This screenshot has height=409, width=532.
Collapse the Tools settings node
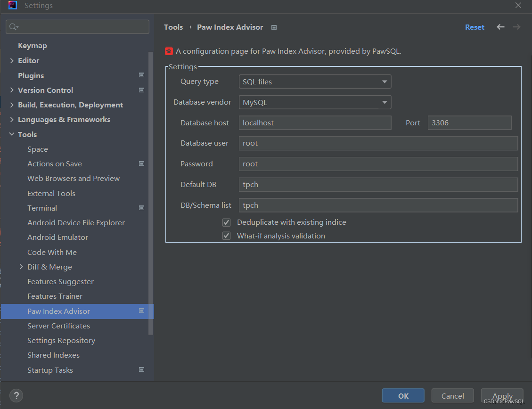12,134
